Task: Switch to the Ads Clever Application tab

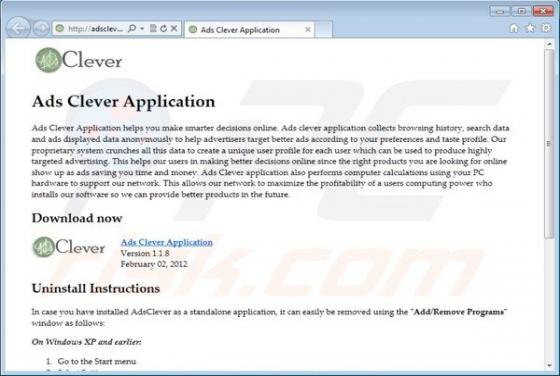Action: click(249, 30)
